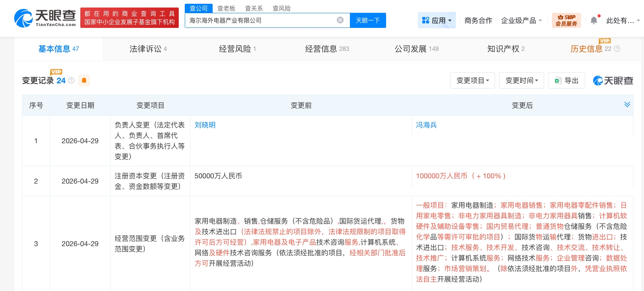644x291 pixels.
Task: Click the SVIP member service badge
Action: (566, 20)
